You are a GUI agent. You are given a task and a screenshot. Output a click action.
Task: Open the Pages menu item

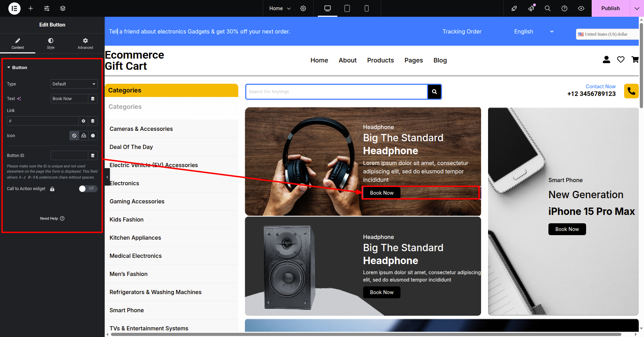(x=414, y=60)
